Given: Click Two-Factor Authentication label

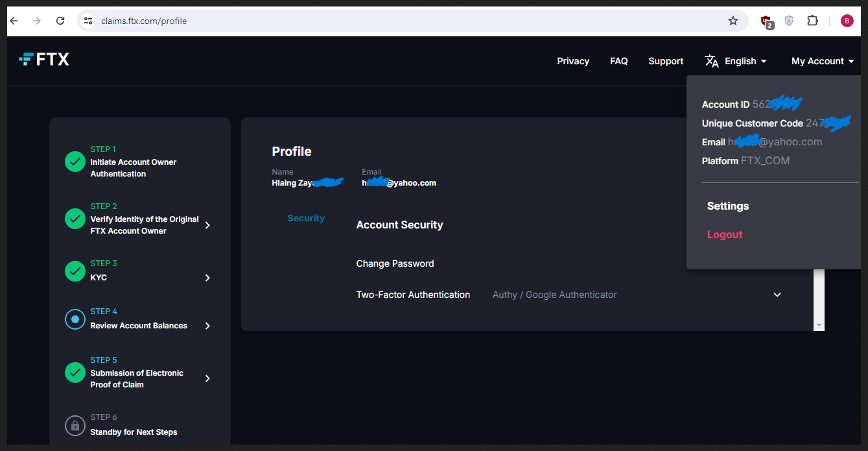Looking at the screenshot, I should coord(413,295).
